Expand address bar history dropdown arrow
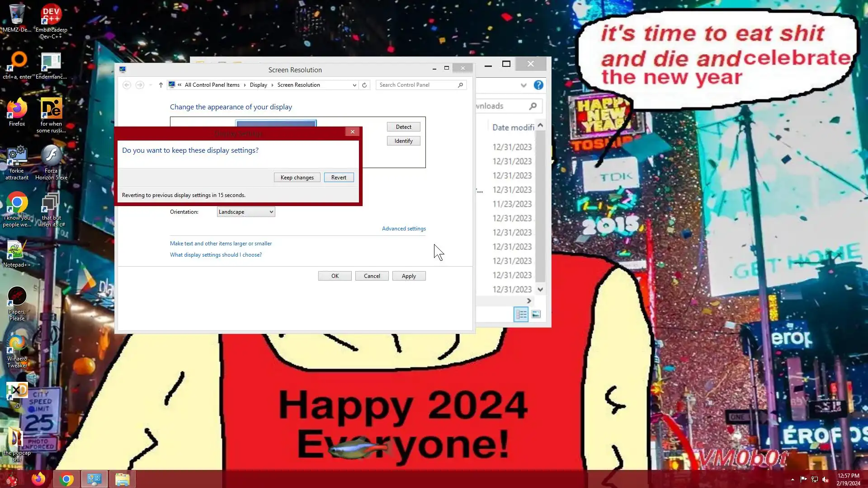 (354, 85)
